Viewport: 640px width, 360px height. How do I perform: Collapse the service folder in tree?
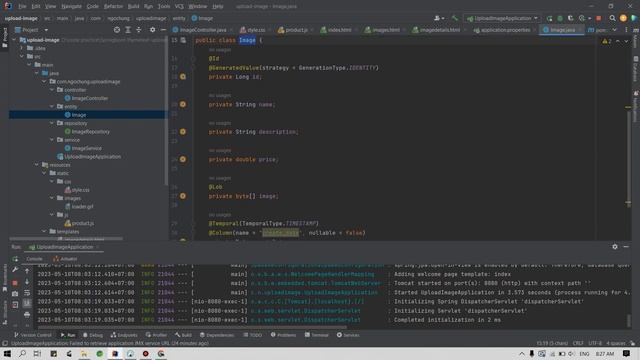coord(52,140)
